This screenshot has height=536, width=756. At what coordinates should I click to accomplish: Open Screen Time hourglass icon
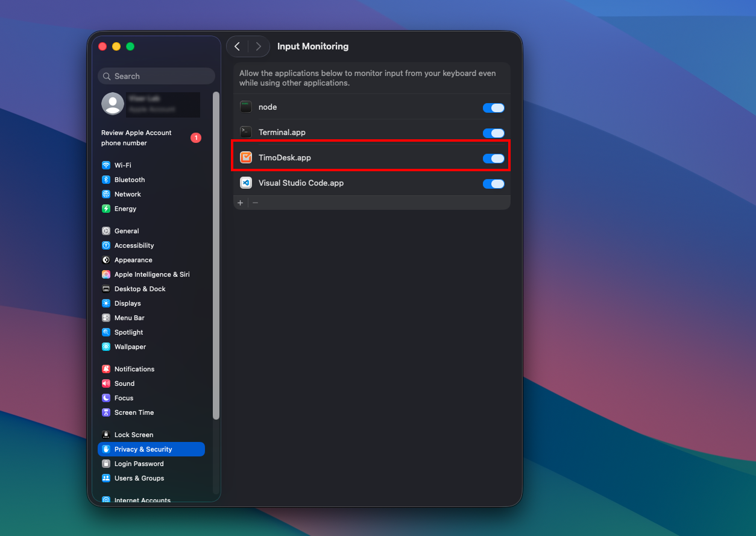pyautogui.click(x=106, y=412)
